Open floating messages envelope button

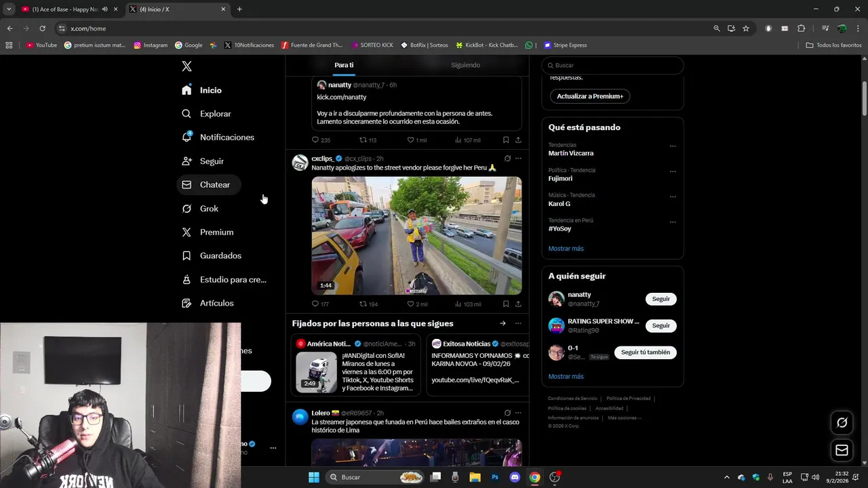(x=842, y=450)
